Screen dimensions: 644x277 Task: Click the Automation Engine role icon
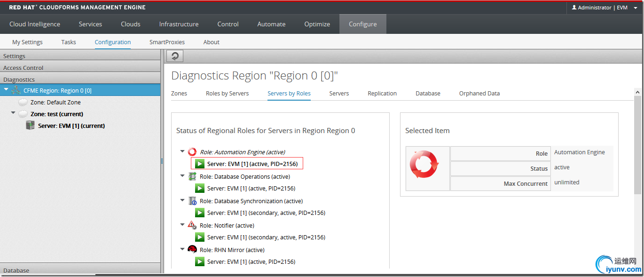[192, 152]
